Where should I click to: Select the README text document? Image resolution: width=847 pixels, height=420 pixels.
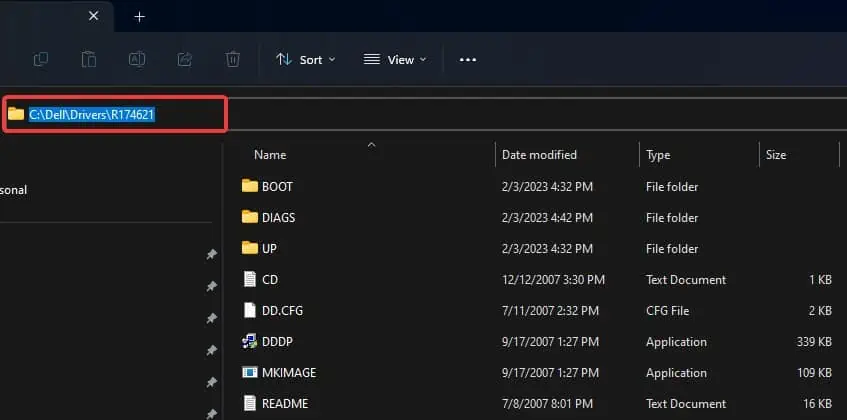tap(535, 403)
